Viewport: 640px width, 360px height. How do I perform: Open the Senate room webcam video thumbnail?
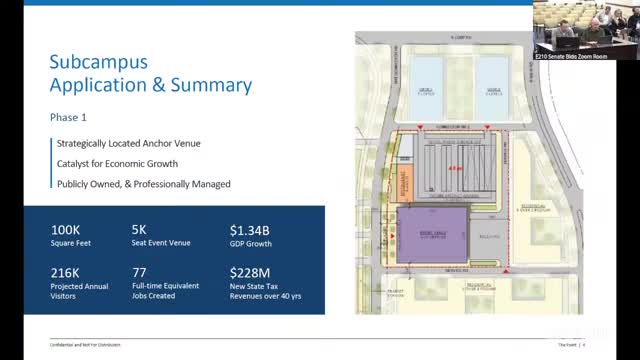point(586,30)
